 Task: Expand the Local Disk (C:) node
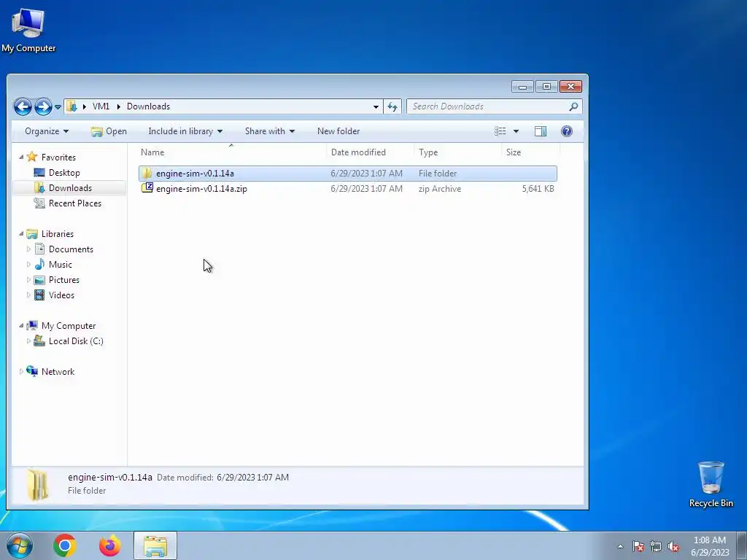coord(28,341)
